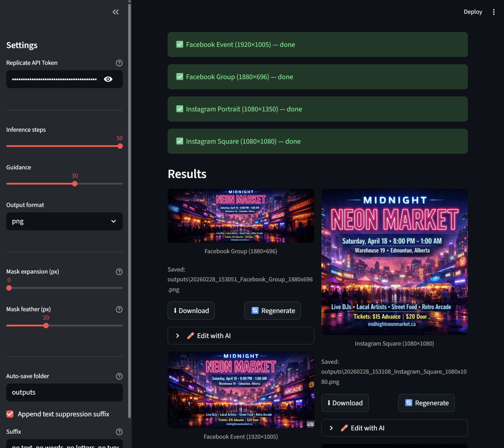The width and height of the screenshot is (504, 448).
Task: Regenerate the Instagram Square image
Action: tap(426, 403)
